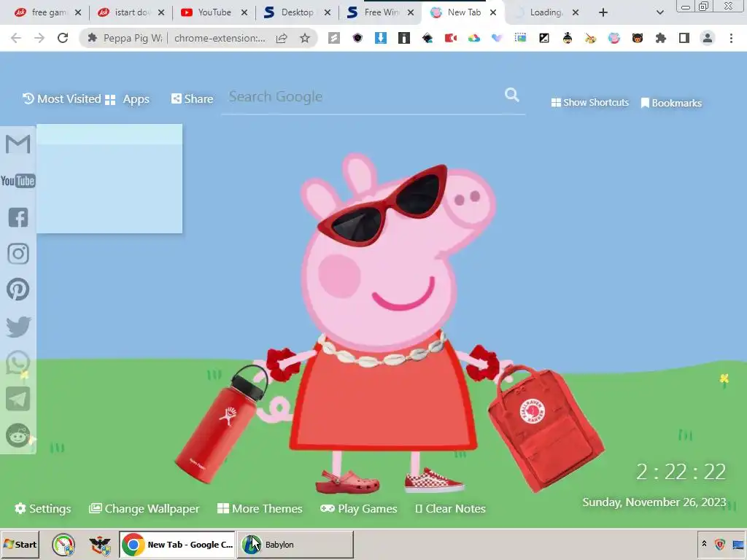747x560 pixels.
Task: Open Most Visited list
Action: (x=62, y=99)
